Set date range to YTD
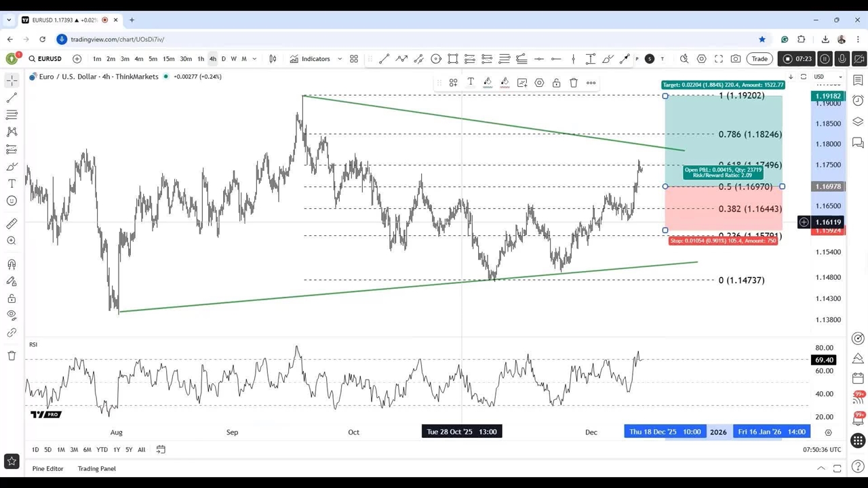 [x=102, y=449]
